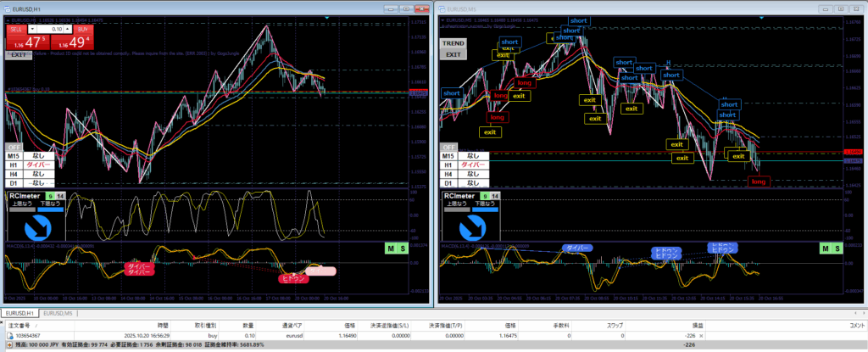Click green S icon in H1 MACD panel
Viewport: 868px width, 352px height.
click(x=402, y=248)
